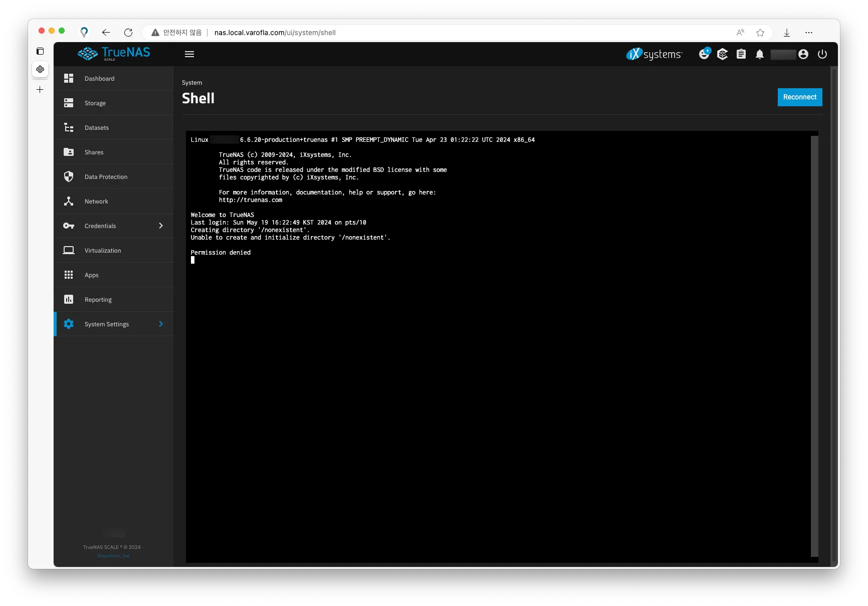This screenshot has width=868, height=606.
Task: Open the browser profile lightbulb icon
Action: pyautogui.click(x=84, y=32)
